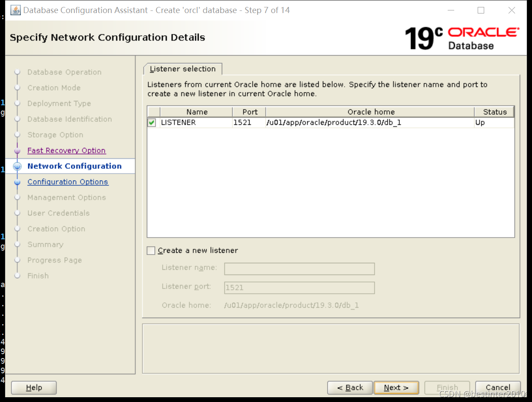Click the User Credentials step
The height and width of the screenshot is (402, 532).
pos(58,213)
